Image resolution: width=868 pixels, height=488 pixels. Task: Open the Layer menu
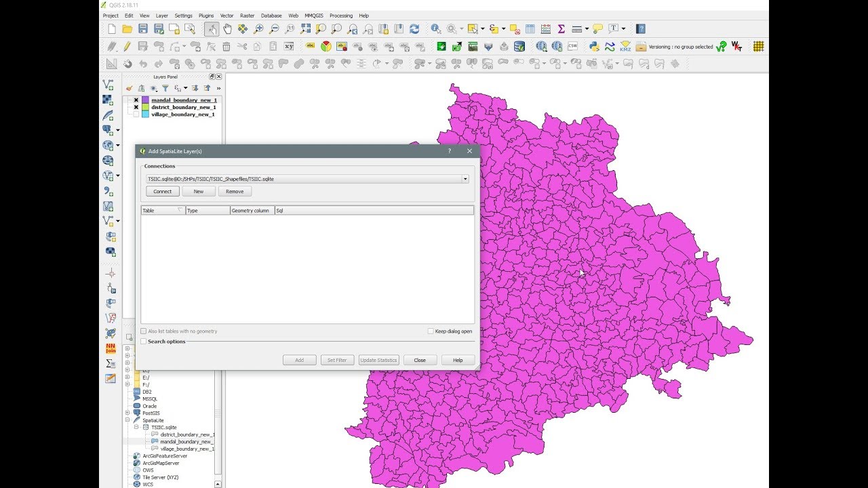coord(161,15)
